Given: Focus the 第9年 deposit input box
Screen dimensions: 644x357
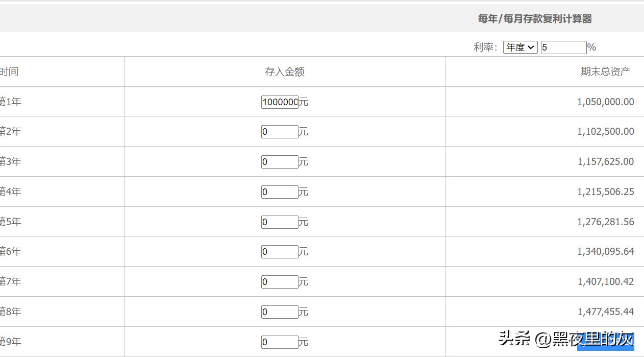Looking at the screenshot, I should 280,342.
